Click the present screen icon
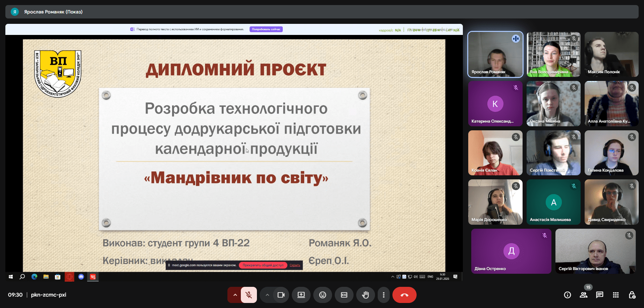 pyautogui.click(x=301, y=295)
